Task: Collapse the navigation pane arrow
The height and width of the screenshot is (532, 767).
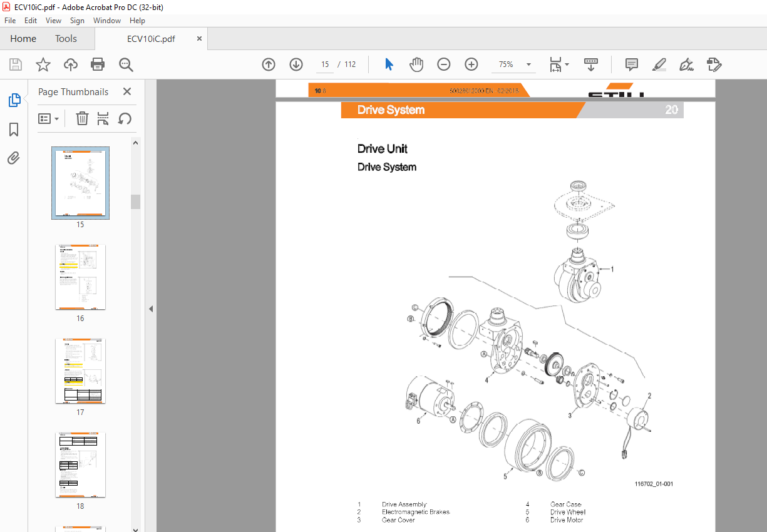Action: 151,309
